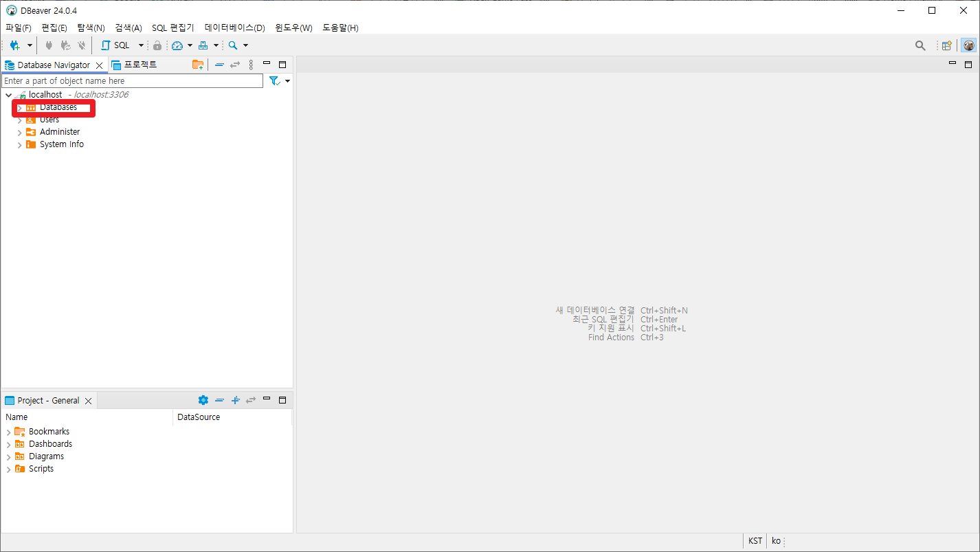This screenshot has width=980, height=552.
Task: Open new connection dropdown arrow
Action: point(30,45)
